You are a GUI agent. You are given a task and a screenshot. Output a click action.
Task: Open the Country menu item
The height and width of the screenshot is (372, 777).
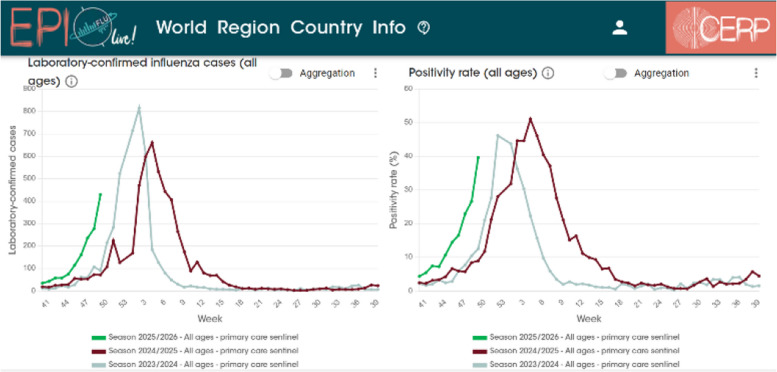click(x=326, y=28)
